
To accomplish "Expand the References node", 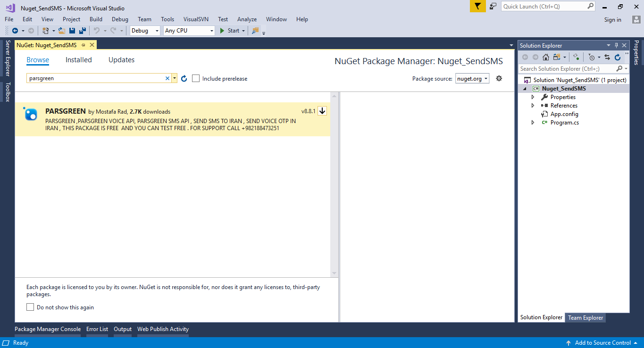I will pos(533,105).
